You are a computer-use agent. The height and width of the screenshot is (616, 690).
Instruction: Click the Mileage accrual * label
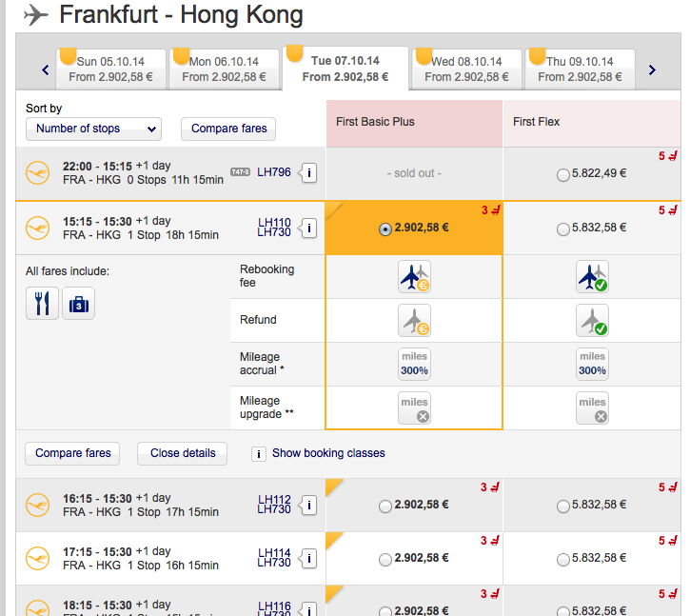click(x=263, y=364)
